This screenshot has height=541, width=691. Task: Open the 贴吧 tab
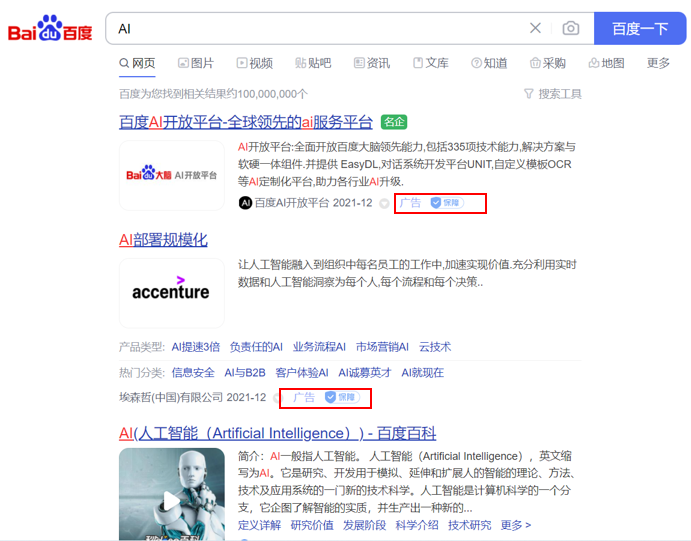coord(313,63)
